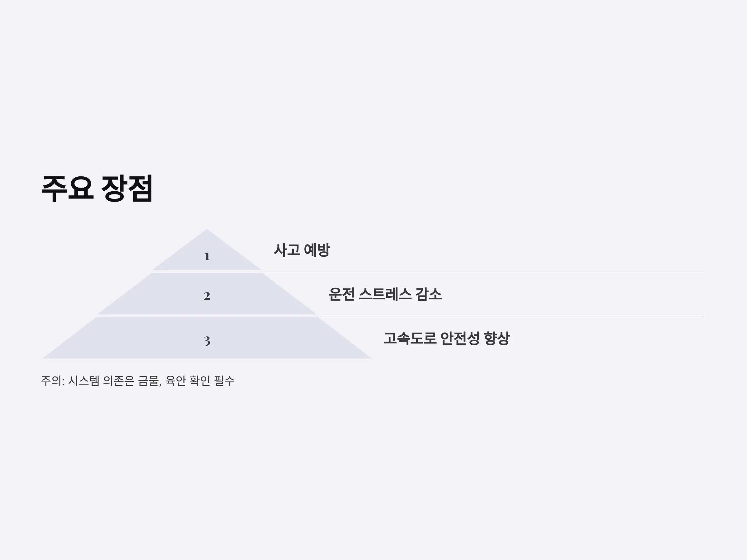Viewport: 747px width, 560px height.
Task: Click the divider line beneath 사고 예방
Action: pyautogui.click(x=484, y=272)
